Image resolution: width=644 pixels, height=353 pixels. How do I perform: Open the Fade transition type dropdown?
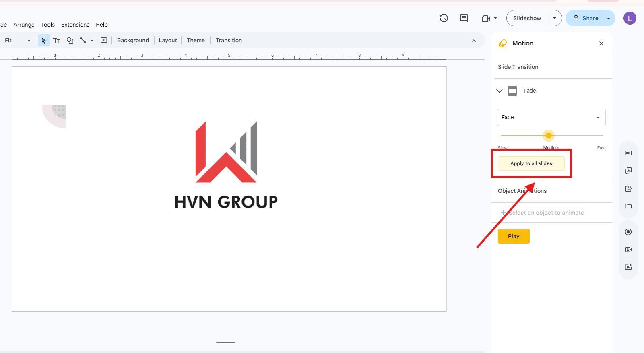[x=552, y=118]
